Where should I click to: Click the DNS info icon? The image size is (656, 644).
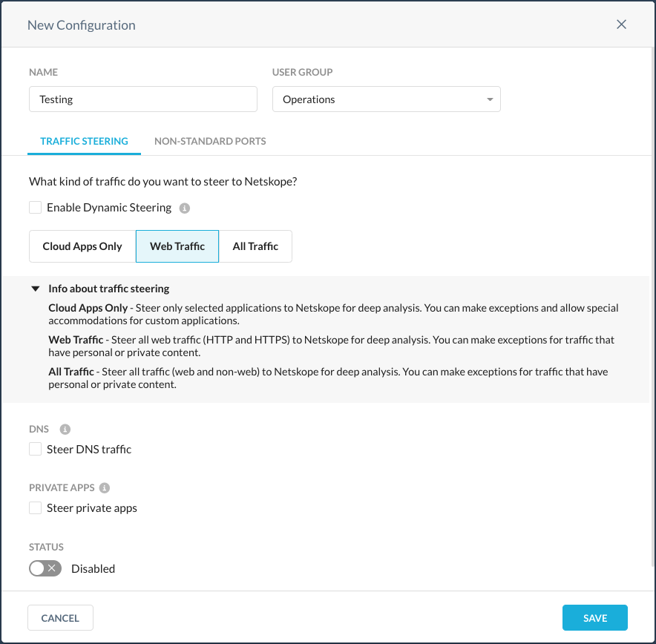(x=65, y=430)
